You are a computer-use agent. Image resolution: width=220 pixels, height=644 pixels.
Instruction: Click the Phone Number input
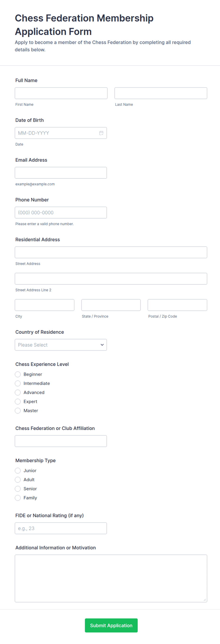61,212
